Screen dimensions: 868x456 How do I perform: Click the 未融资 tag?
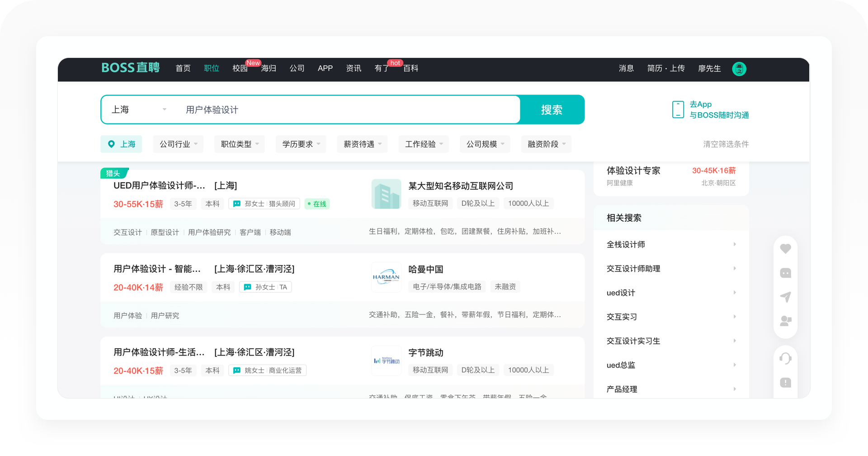point(505,287)
